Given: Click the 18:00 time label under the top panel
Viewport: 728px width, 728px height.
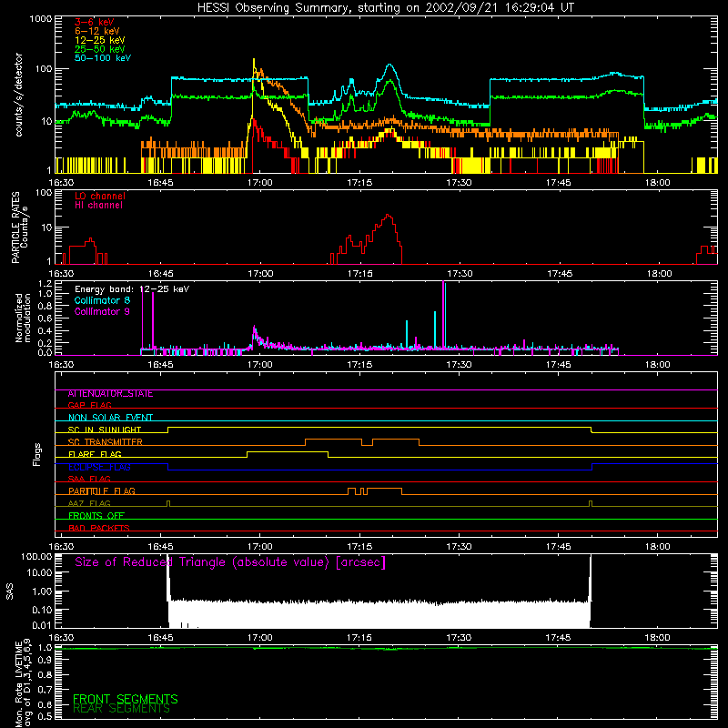Looking at the screenshot, I should pyautogui.click(x=658, y=183).
